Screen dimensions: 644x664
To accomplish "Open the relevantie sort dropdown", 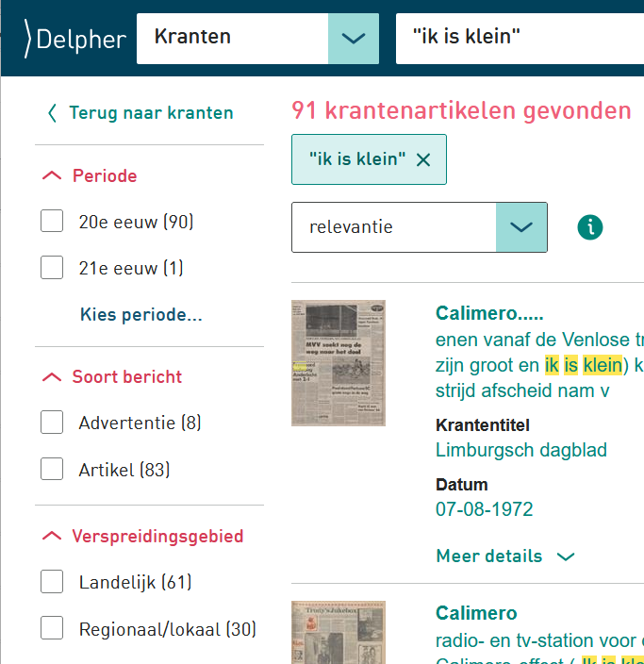I will pyautogui.click(x=420, y=227).
